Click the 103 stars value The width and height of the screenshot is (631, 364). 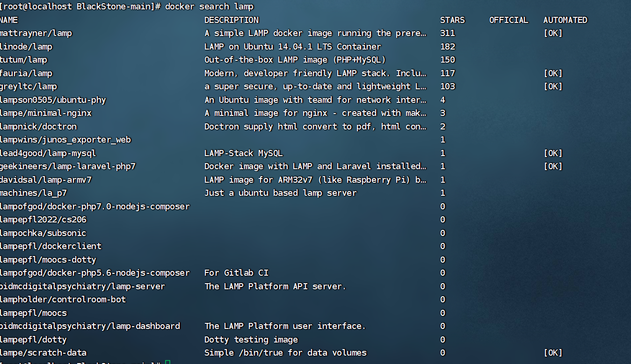pos(448,86)
